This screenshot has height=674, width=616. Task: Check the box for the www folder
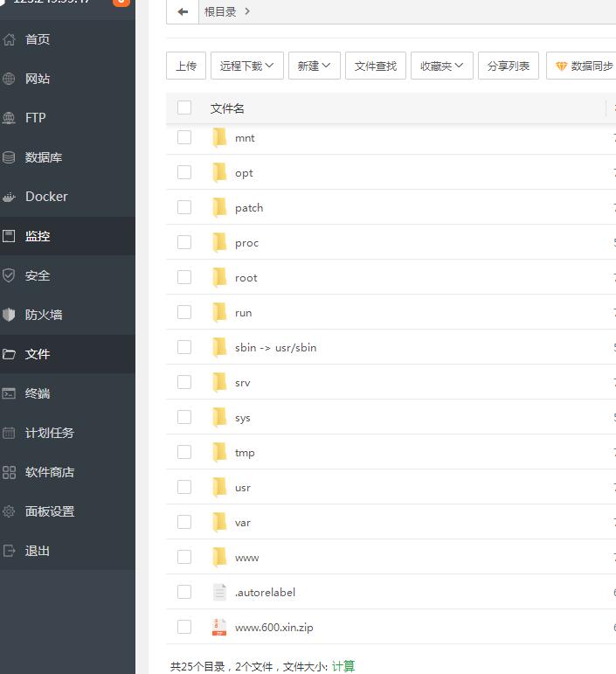[184, 557]
